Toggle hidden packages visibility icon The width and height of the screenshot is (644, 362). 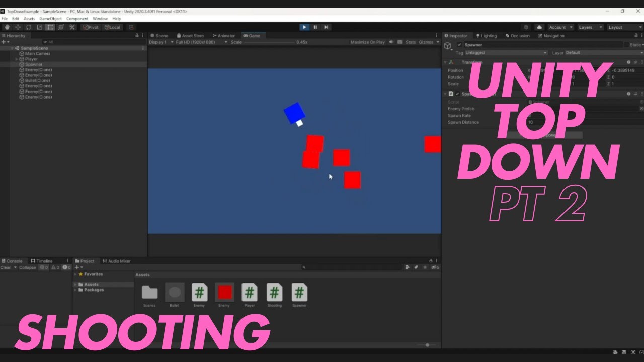[436, 267]
